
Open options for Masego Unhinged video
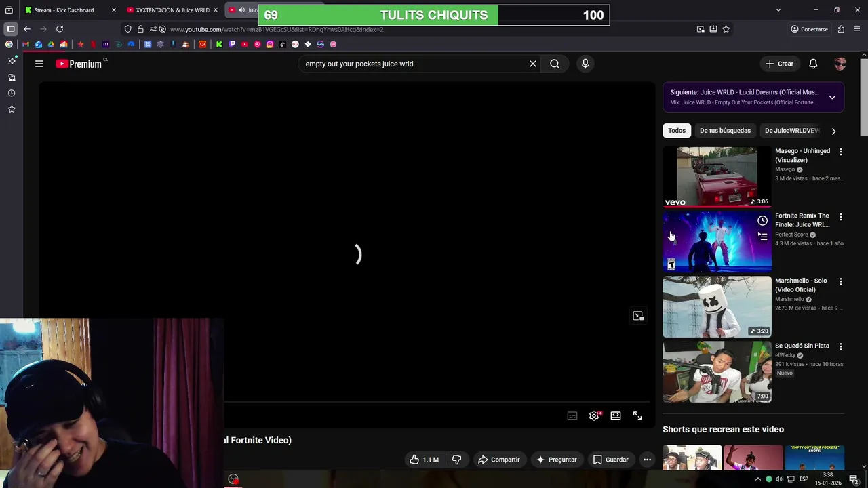tap(841, 152)
